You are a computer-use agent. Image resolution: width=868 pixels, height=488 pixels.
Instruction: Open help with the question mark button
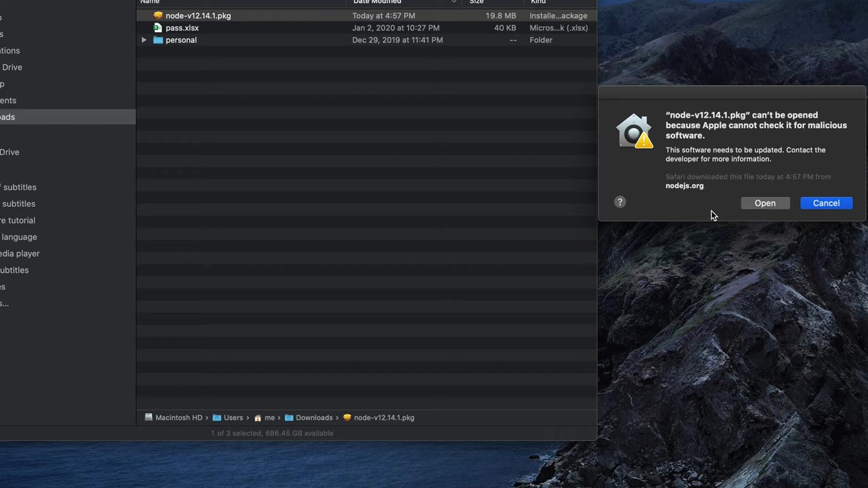point(620,202)
